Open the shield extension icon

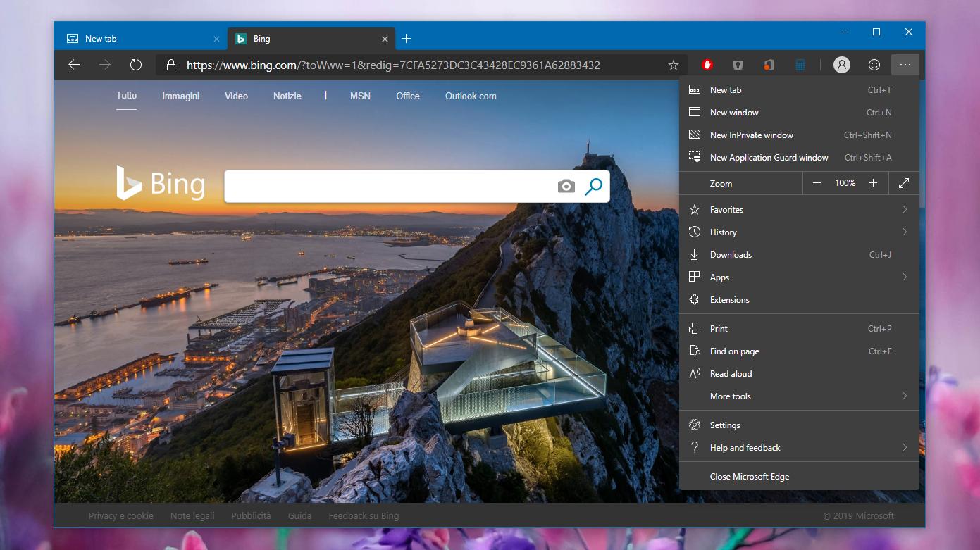coord(738,65)
